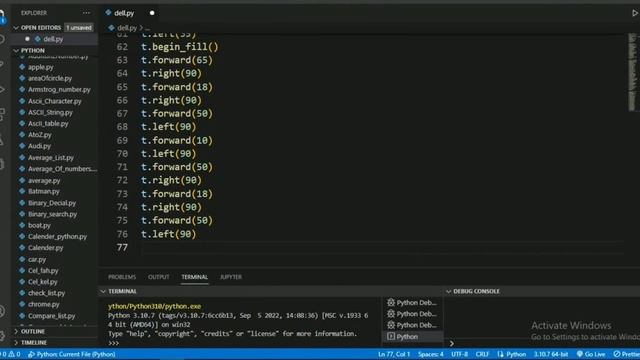640x360 pixels.
Task: Open dell.py under Open Editors
Action: 53,39
